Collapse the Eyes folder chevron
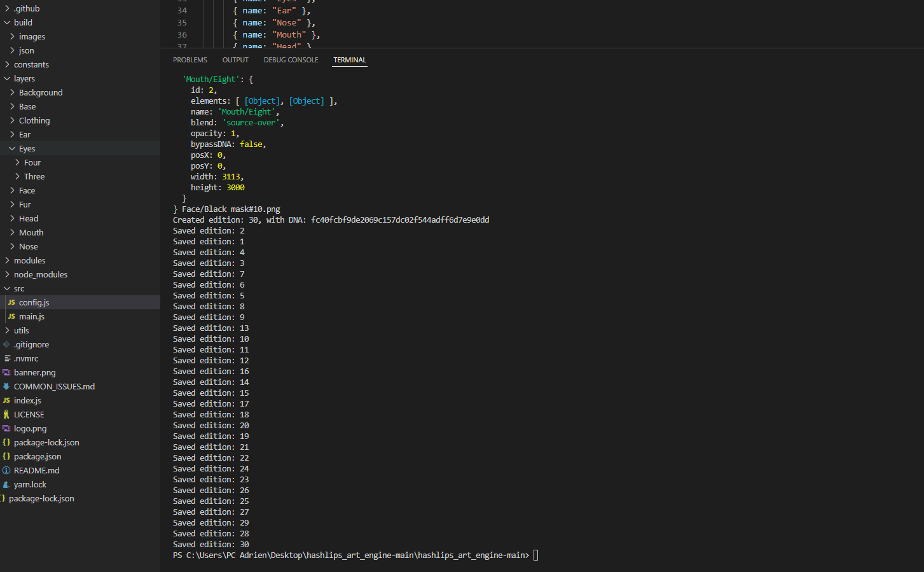The width and height of the screenshot is (924, 572). click(x=12, y=148)
